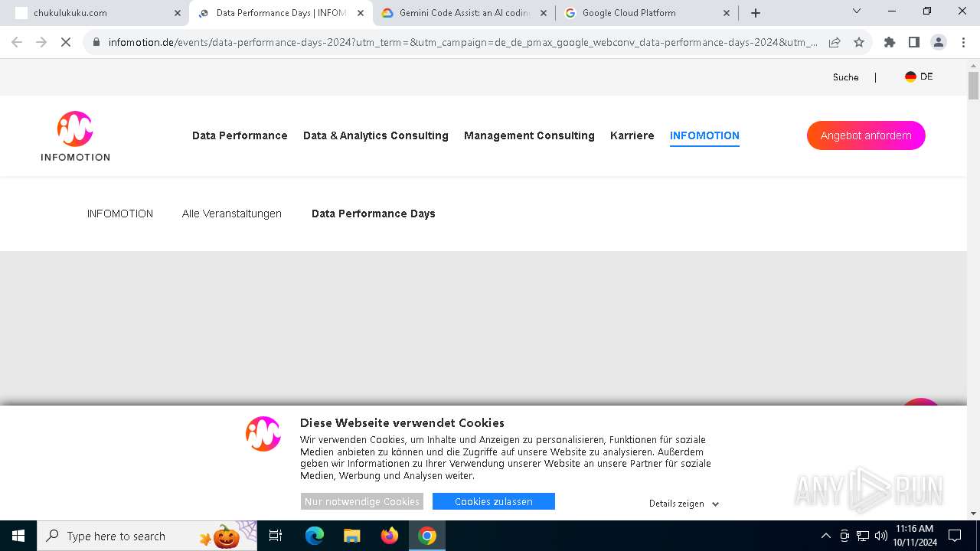Click the forward navigation arrow

[41, 42]
